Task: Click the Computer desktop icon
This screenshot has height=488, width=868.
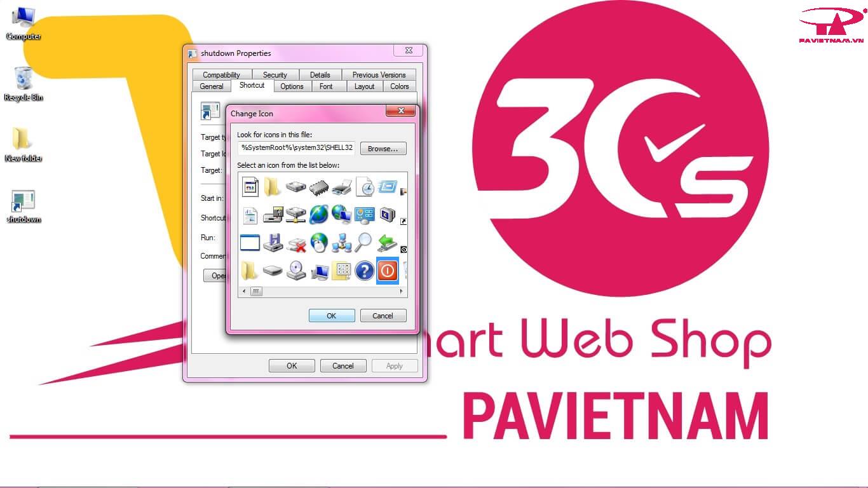Action: tap(23, 24)
